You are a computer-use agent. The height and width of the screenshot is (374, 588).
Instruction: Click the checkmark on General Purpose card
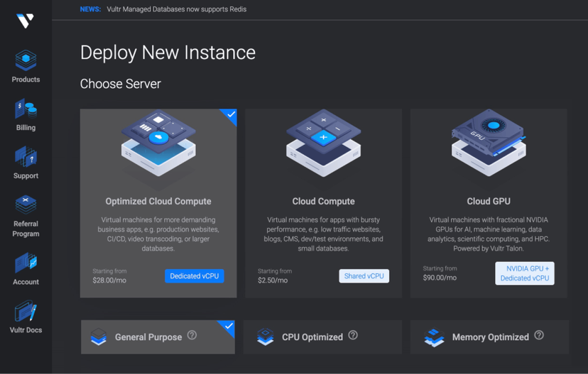229,326
